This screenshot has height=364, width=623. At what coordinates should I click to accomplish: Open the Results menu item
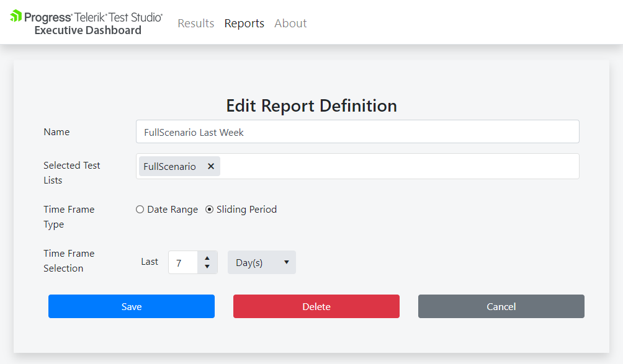(196, 23)
